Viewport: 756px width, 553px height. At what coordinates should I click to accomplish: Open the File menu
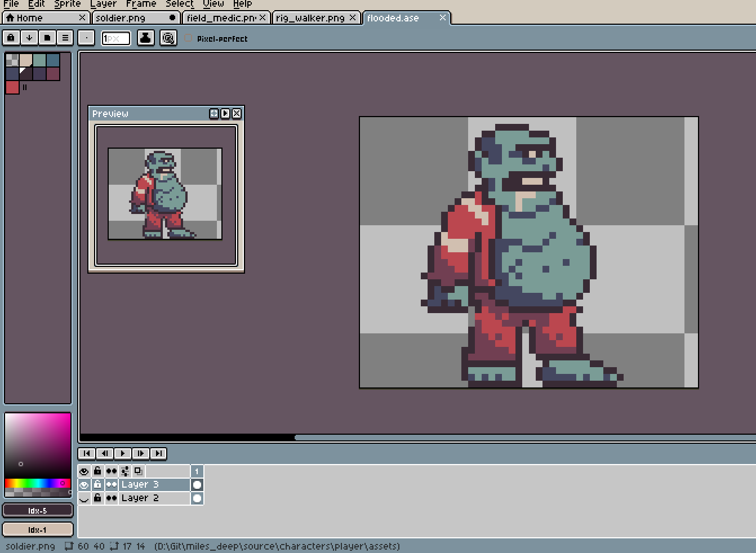click(x=11, y=4)
